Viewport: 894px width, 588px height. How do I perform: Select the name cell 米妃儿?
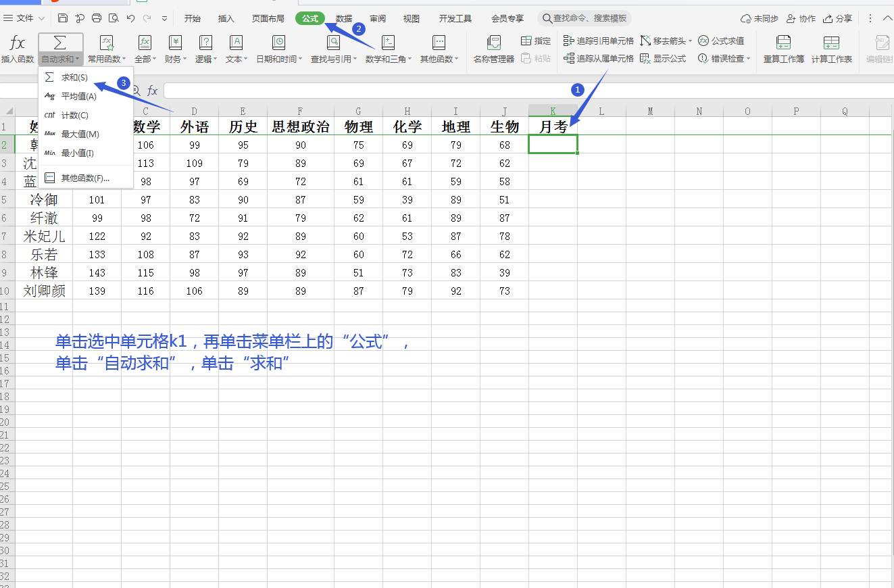tap(44, 237)
